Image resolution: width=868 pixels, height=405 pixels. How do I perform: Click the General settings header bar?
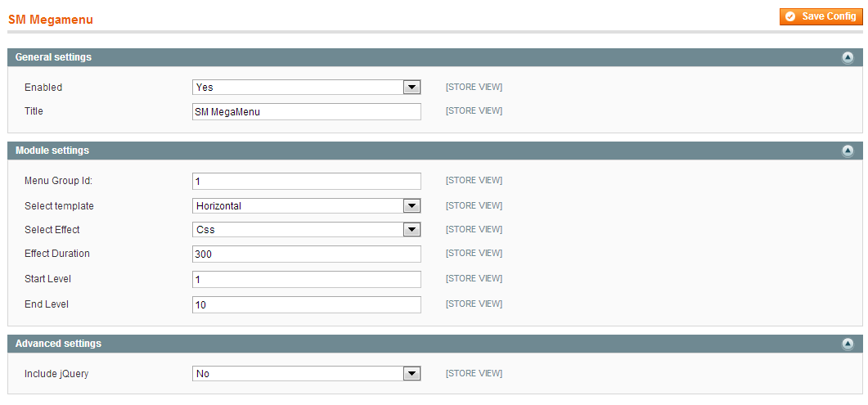pyautogui.click(x=409, y=57)
